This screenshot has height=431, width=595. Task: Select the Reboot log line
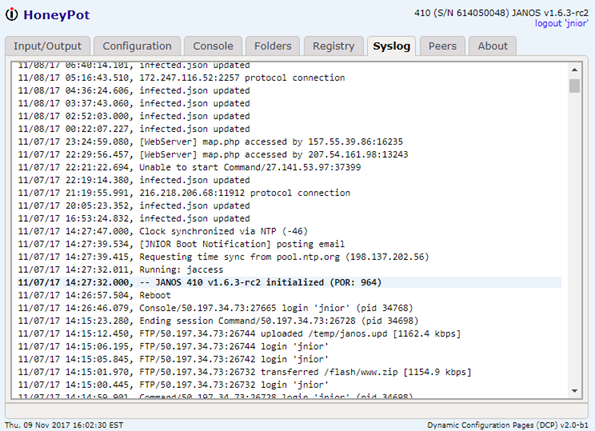tap(290, 295)
